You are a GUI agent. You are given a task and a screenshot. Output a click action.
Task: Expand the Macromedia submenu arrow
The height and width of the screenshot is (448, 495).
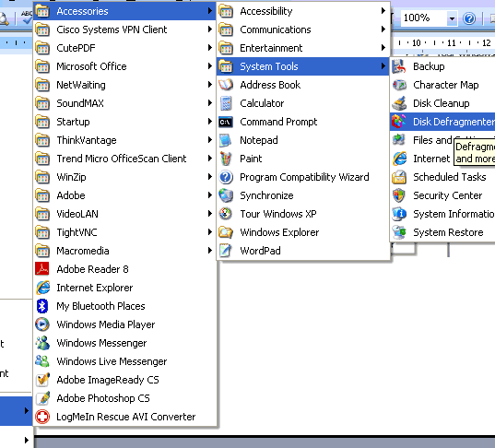click(210, 251)
